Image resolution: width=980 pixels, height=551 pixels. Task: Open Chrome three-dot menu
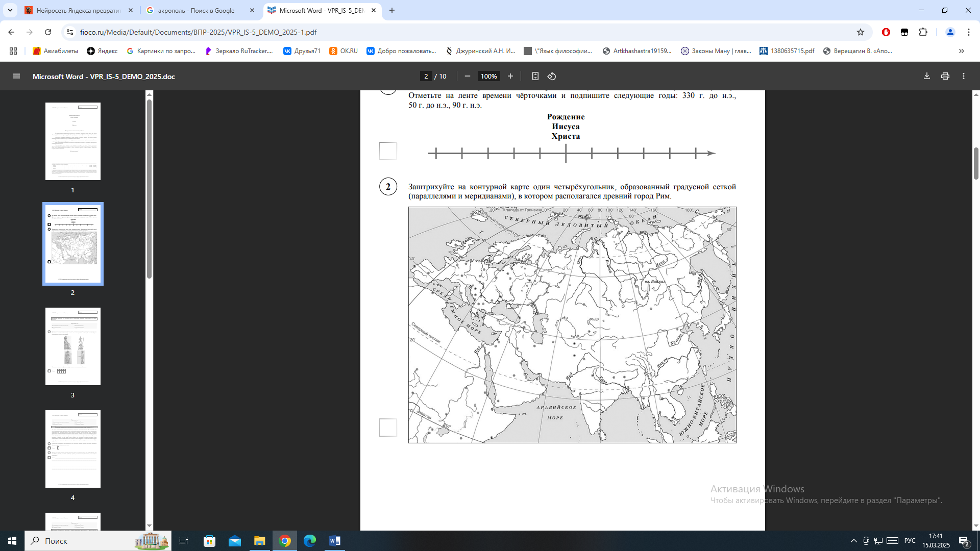point(968,32)
